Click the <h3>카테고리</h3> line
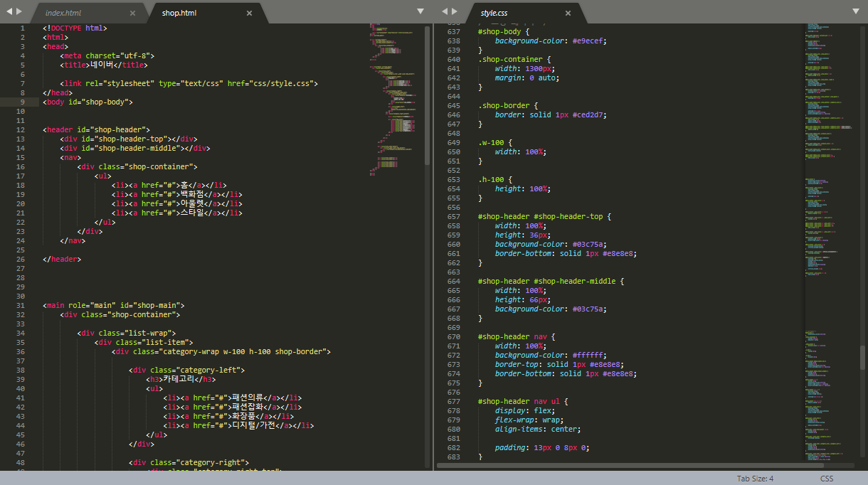Viewport: 868px width, 485px height. point(181,379)
